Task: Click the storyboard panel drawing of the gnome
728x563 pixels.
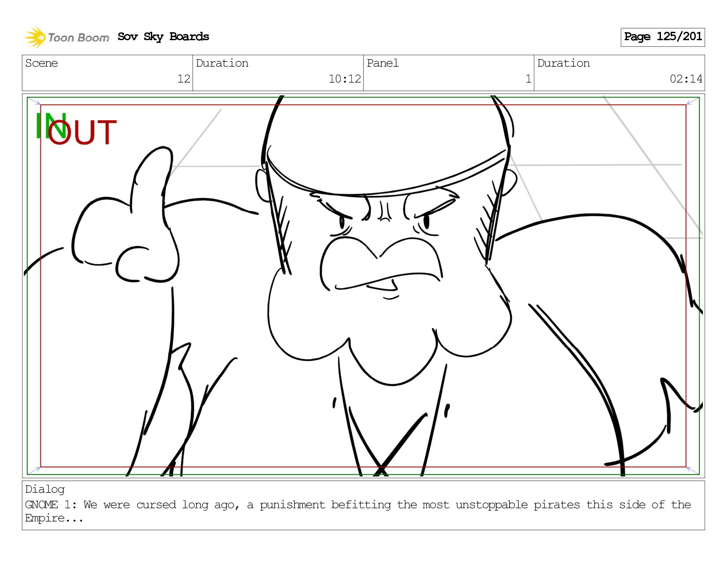Action: 363,286
